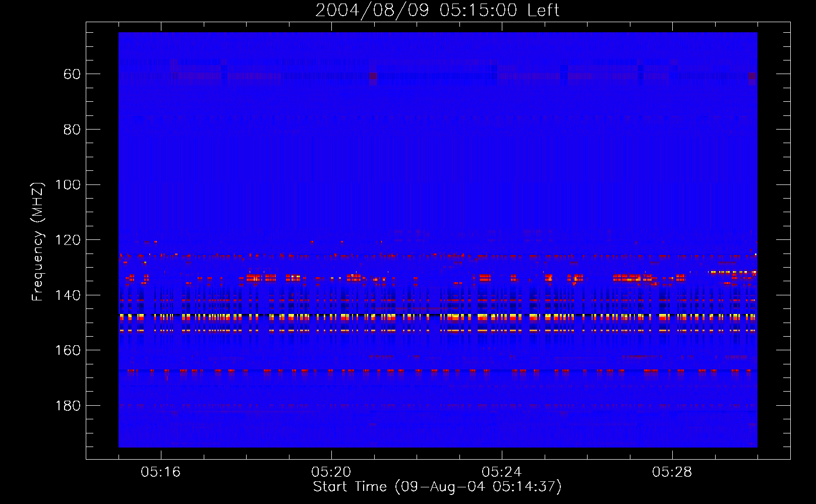This screenshot has height=504, width=816.
Task: Click the 05:20 time tick label
Action: click(x=331, y=472)
